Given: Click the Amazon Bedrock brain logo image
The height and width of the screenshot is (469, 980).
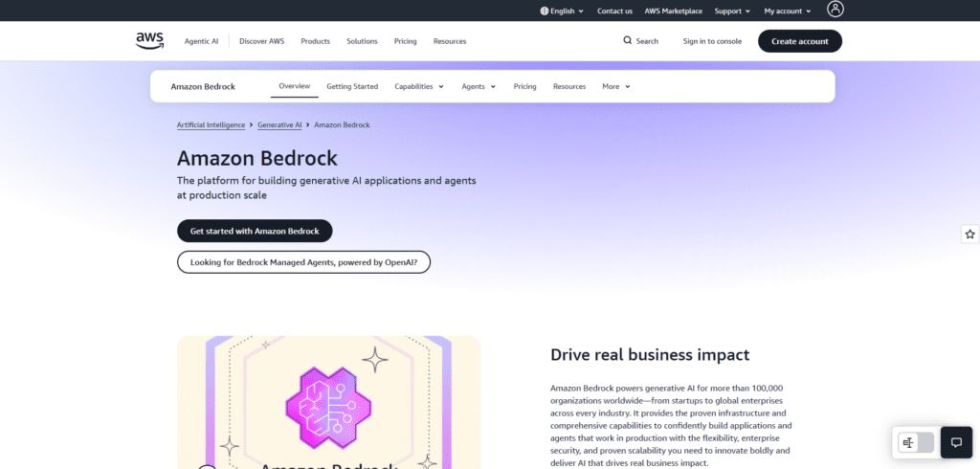Looking at the screenshot, I should pos(328,409).
